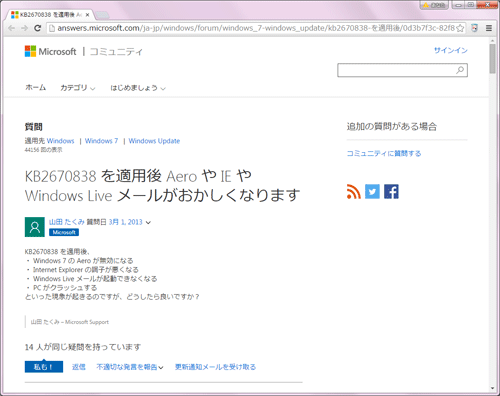Image resolution: width=500 pixels, height=396 pixels.
Task: Open a new browser tab
Action: coord(102,15)
